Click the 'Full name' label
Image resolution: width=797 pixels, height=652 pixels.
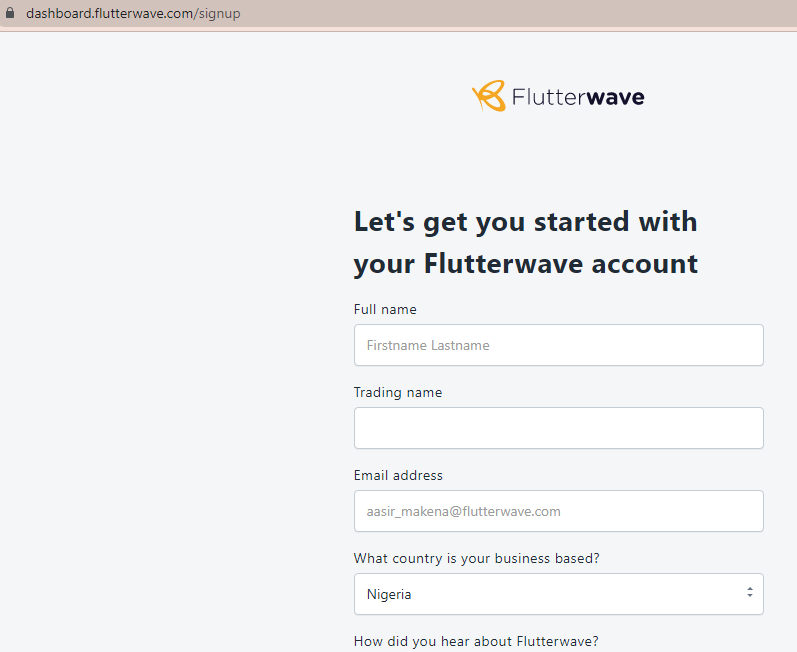[x=385, y=310]
